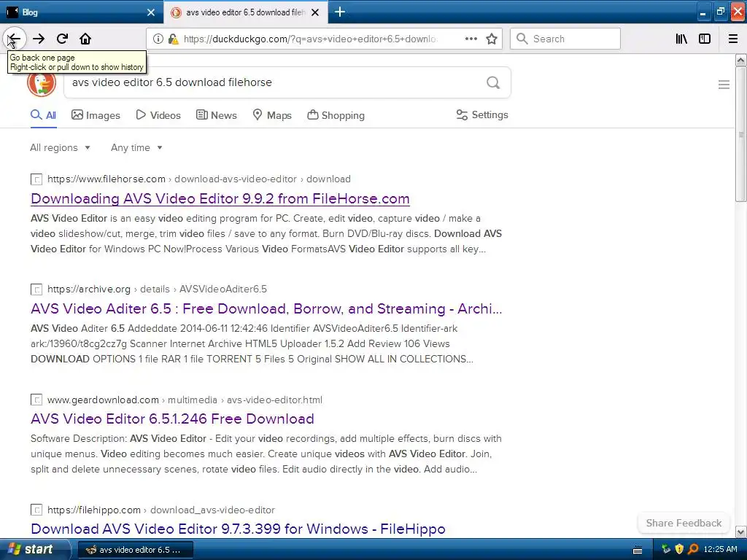Screen dimensions: 747x560
Task: Switch to Videos results
Action: coord(158,114)
